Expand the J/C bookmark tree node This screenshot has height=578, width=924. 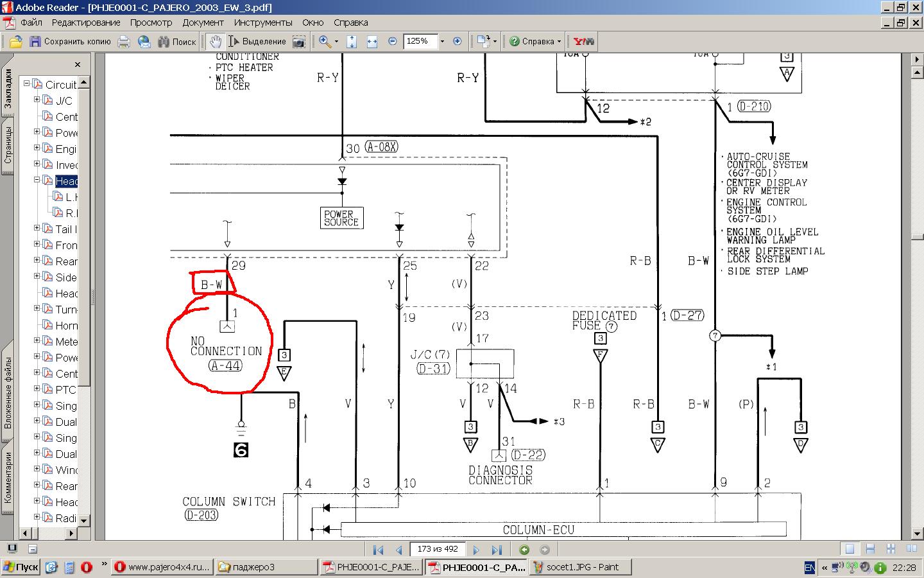click(37, 100)
